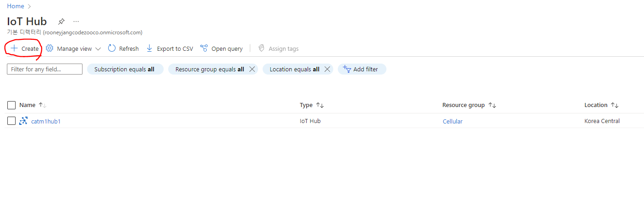Go to Home breadcrumb

pos(15,6)
